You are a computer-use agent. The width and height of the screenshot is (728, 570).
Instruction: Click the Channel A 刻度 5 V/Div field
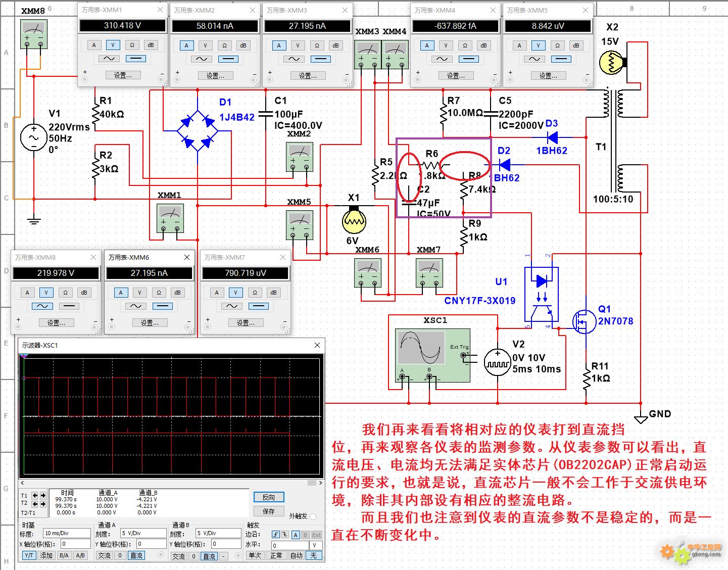coord(143,533)
